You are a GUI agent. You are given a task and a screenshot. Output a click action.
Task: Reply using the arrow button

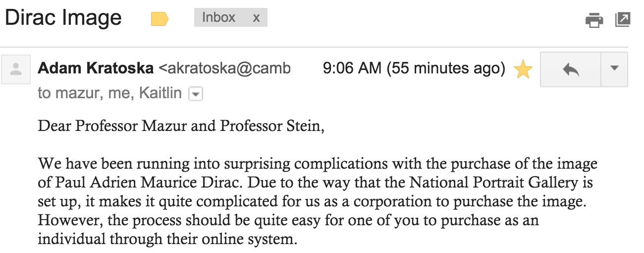pyautogui.click(x=571, y=69)
